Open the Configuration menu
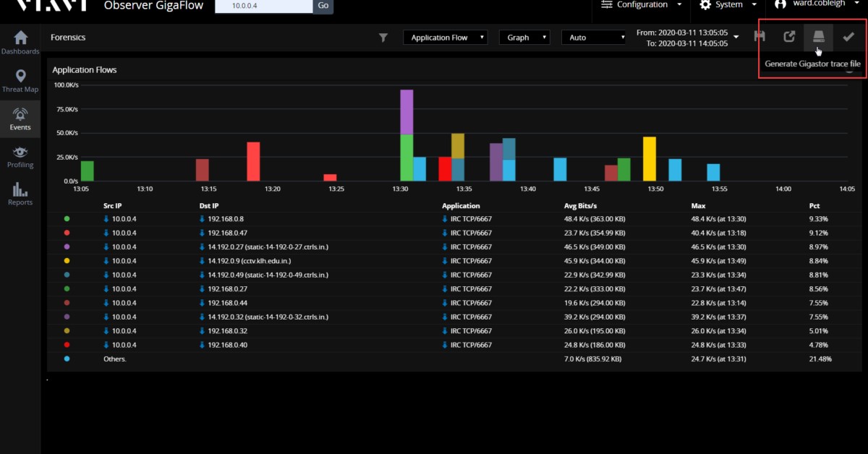Image resolution: width=868 pixels, height=454 pixels. click(x=642, y=5)
